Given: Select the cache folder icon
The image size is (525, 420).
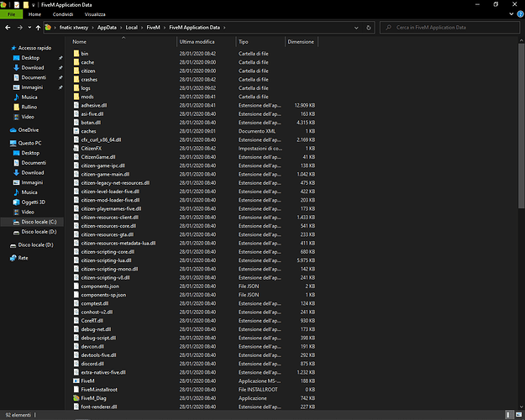Looking at the screenshot, I should pos(76,62).
